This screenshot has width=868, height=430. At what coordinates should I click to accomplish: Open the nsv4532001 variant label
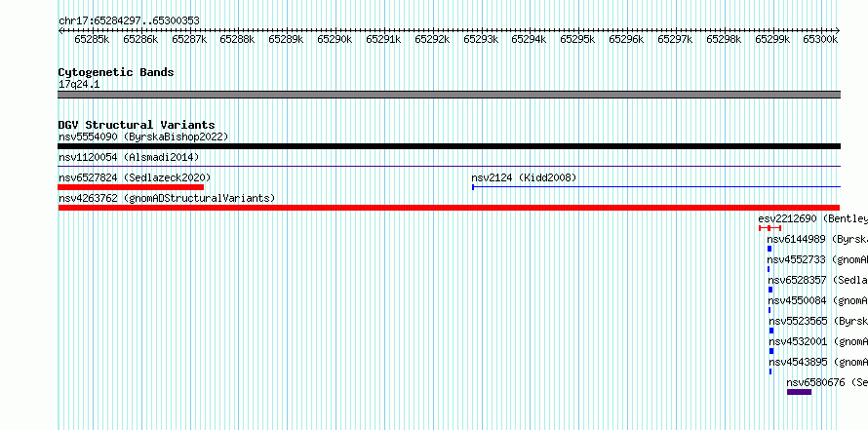[x=818, y=341]
